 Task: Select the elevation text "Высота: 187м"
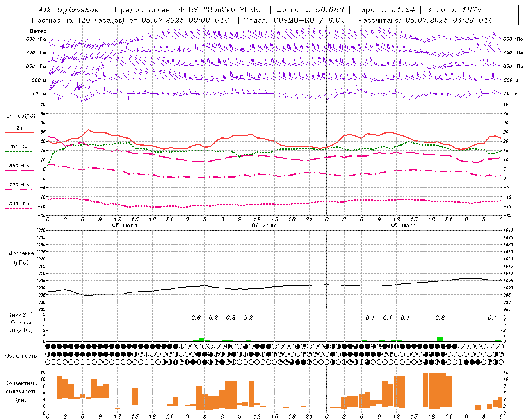point(454,10)
